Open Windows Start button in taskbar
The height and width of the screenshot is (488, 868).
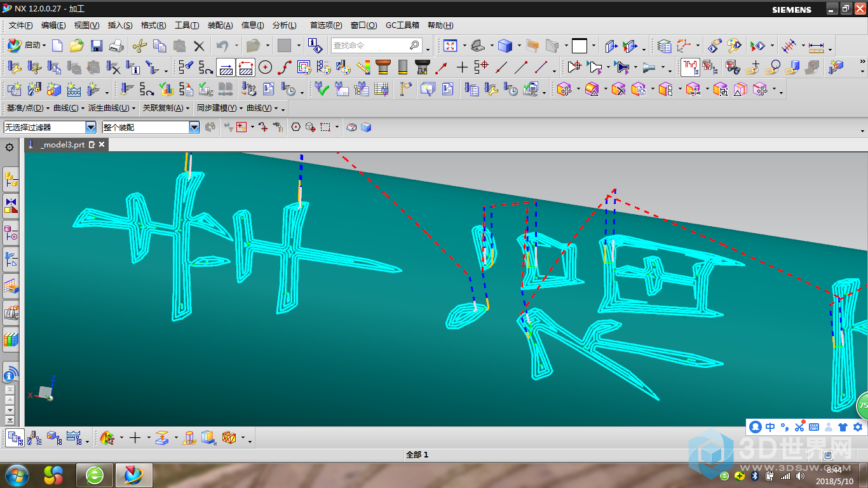(x=16, y=475)
